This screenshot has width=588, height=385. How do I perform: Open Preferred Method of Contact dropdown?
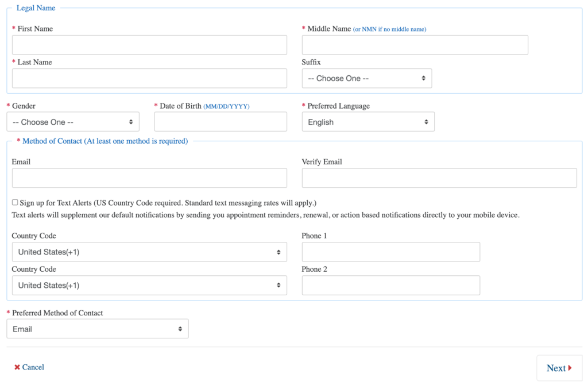pyautogui.click(x=98, y=329)
